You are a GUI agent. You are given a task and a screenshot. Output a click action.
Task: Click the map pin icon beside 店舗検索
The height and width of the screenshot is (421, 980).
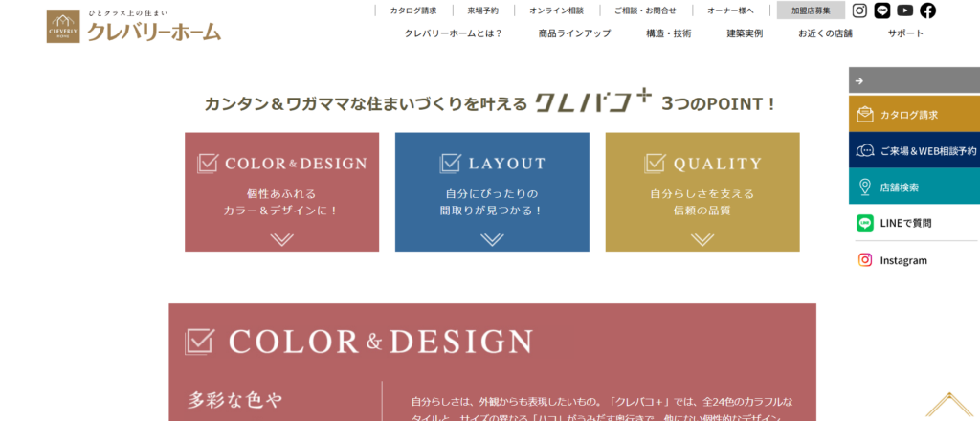[865, 187]
